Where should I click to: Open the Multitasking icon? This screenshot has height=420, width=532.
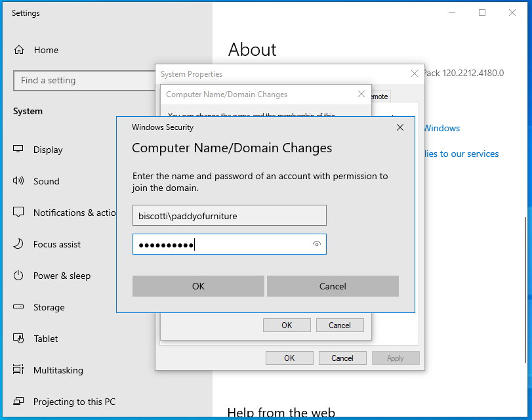(19, 370)
